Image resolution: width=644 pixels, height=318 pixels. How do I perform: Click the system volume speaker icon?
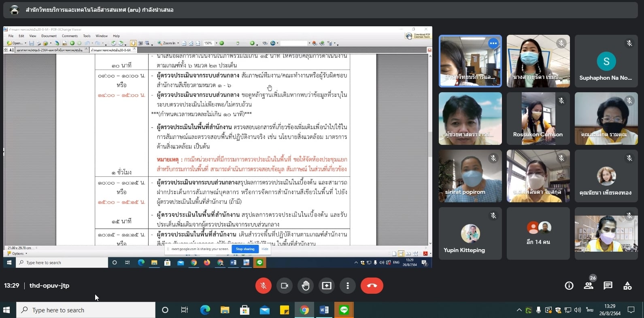(x=578, y=310)
